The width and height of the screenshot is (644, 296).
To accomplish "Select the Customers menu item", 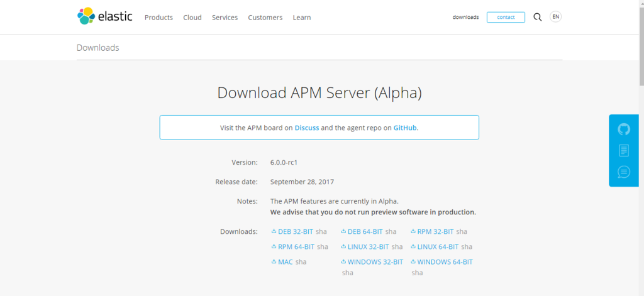I will coord(265,18).
